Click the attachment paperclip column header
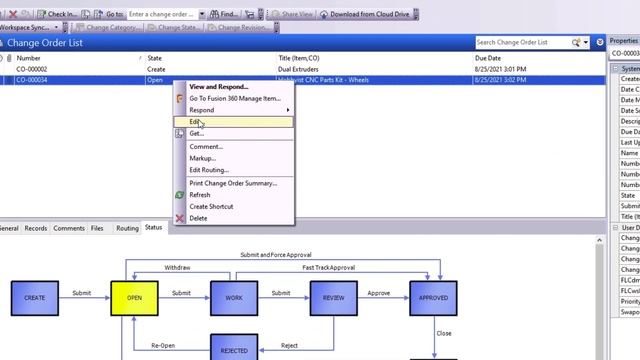This screenshot has width=640, height=360. click(x=9, y=58)
